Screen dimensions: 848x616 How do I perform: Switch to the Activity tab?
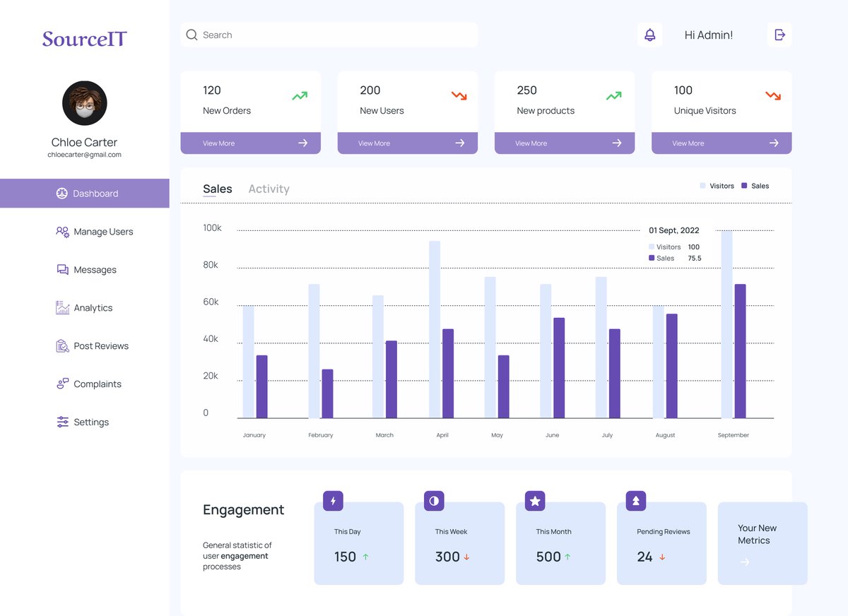tap(269, 189)
